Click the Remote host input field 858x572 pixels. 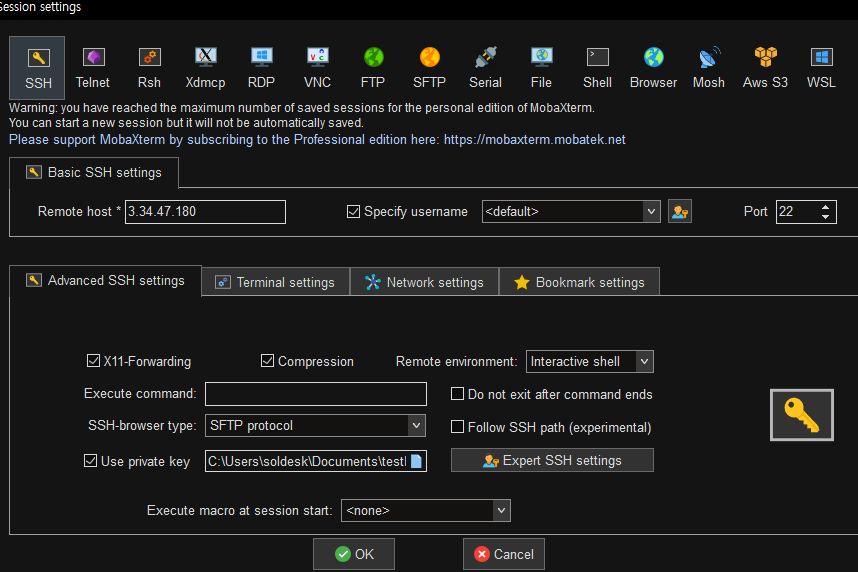click(x=205, y=212)
